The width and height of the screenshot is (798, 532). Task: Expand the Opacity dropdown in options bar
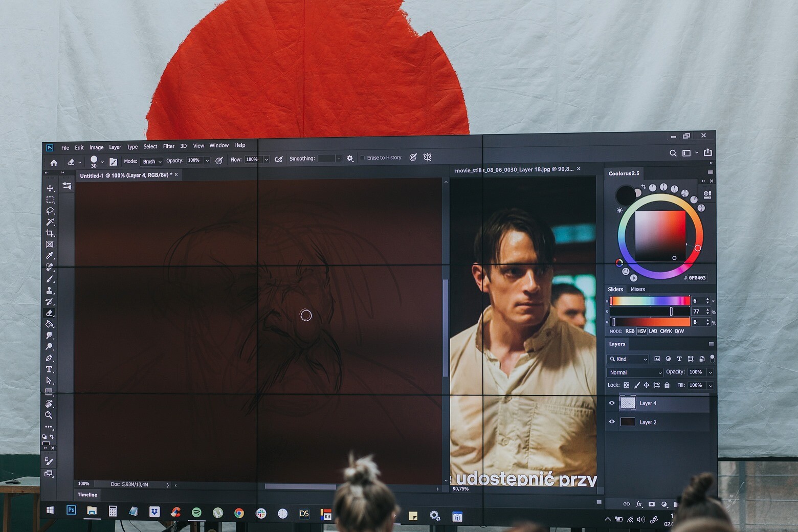point(207,161)
